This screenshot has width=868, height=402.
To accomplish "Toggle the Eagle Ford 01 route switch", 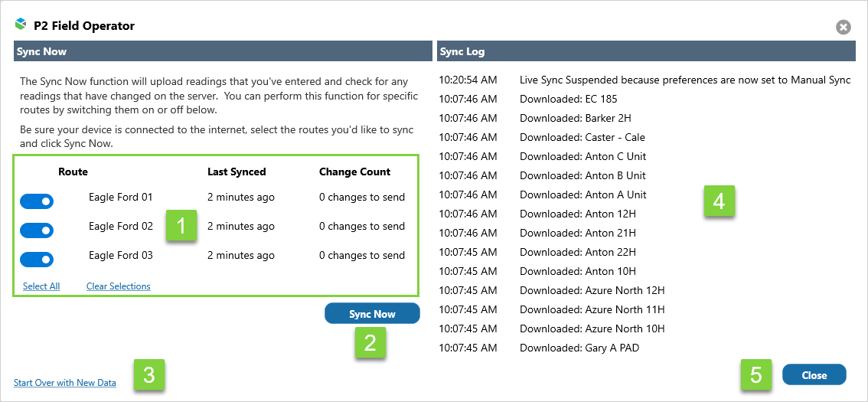I will 37,201.
